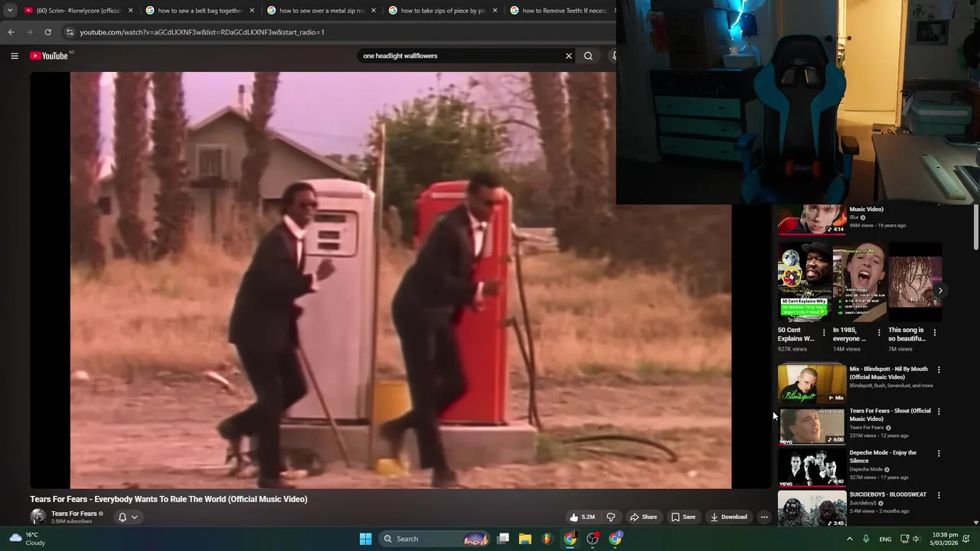Go to the YouTube home logo
Image resolution: width=980 pixels, height=551 pixels.
click(x=49, y=56)
